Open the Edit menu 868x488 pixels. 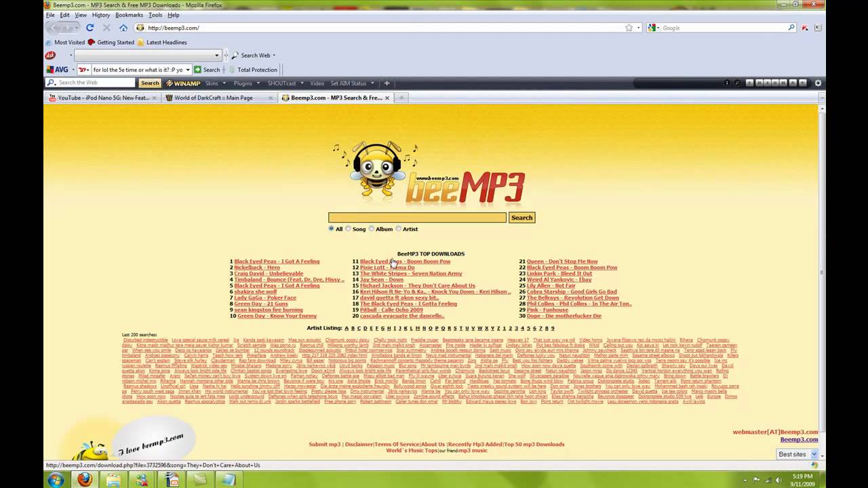coord(64,15)
